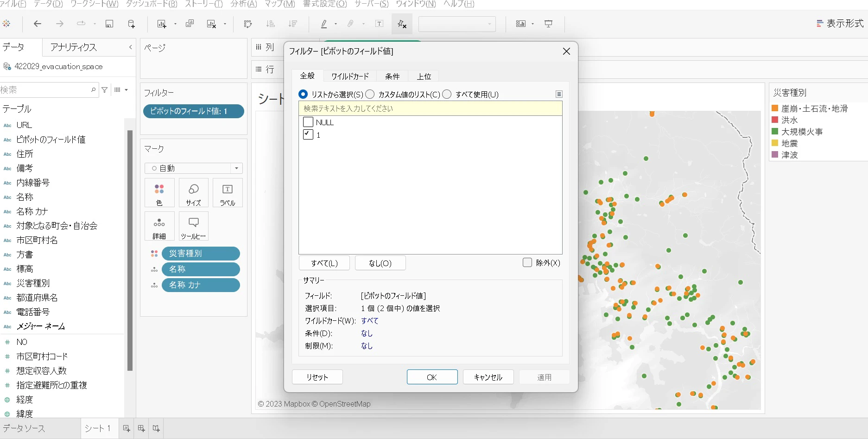Open the 自動 mark type dropdown
Screen dimensions: 868x439
194,168
